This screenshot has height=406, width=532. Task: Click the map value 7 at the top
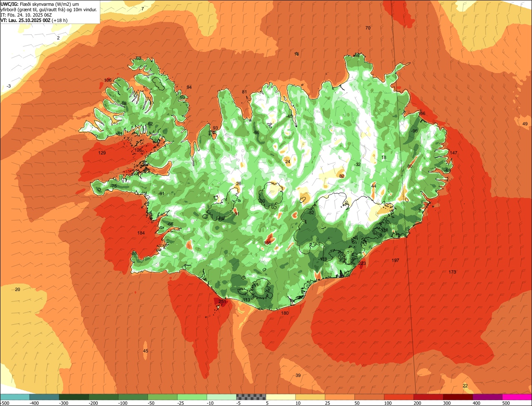[x=143, y=8]
